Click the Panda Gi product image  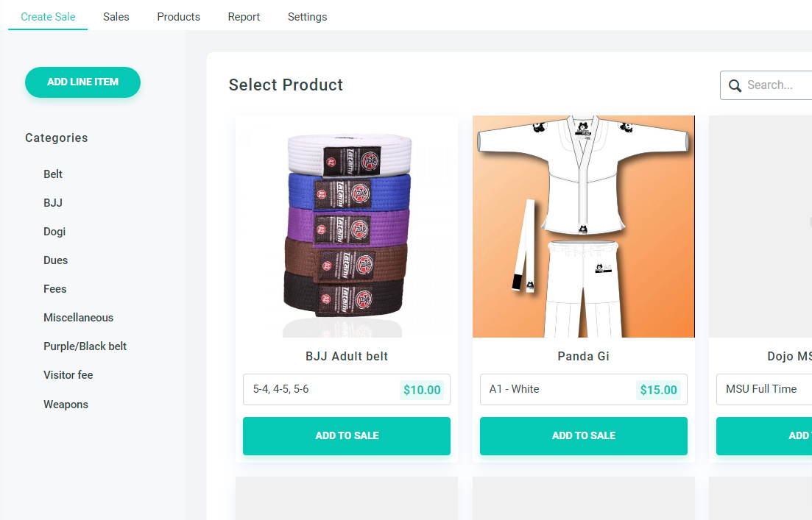[583, 227]
